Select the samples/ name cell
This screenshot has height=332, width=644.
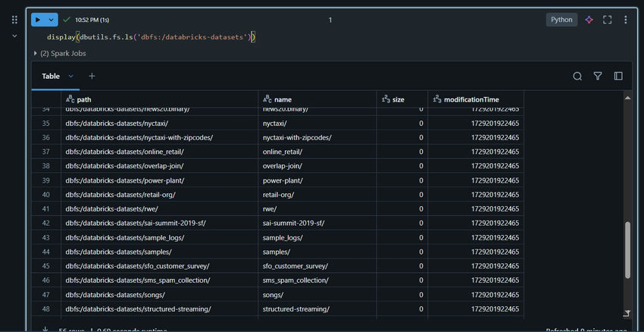(x=317, y=252)
